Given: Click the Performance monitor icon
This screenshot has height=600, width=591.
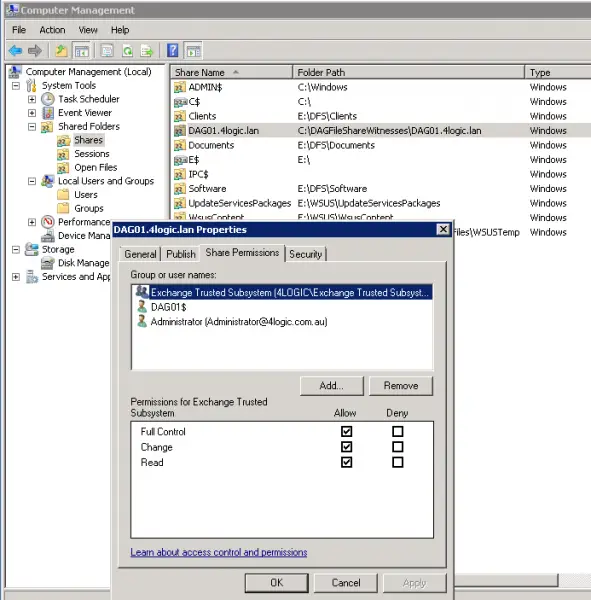Looking at the screenshot, I should click(48, 222).
